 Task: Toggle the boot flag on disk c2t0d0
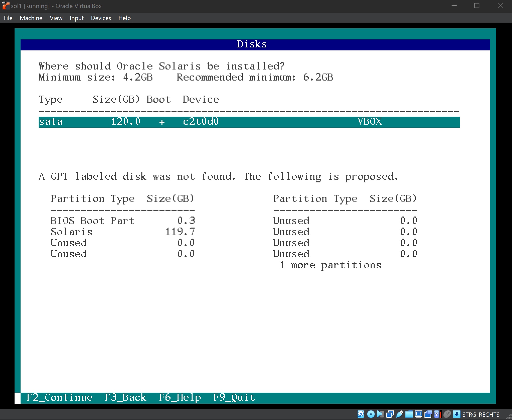point(162,122)
